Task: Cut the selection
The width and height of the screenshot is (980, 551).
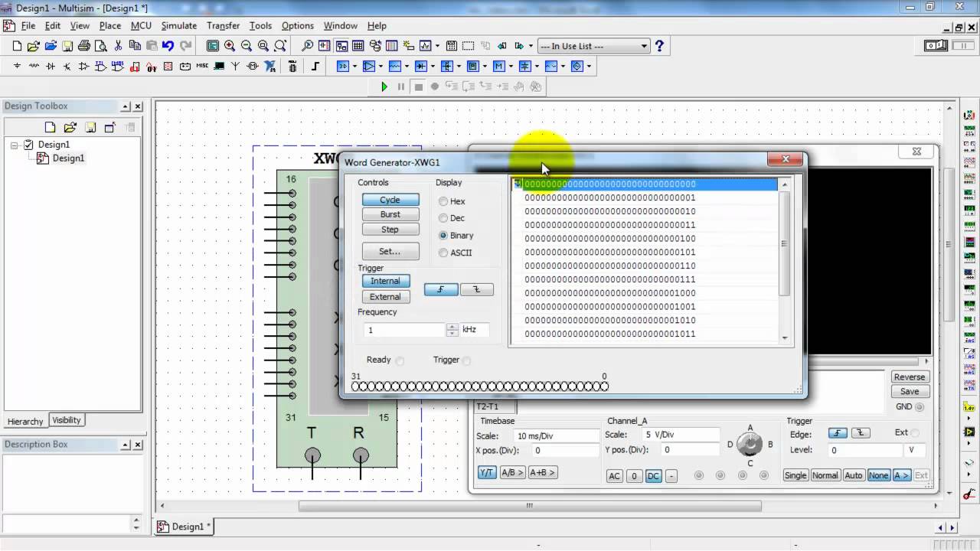Action: point(119,46)
